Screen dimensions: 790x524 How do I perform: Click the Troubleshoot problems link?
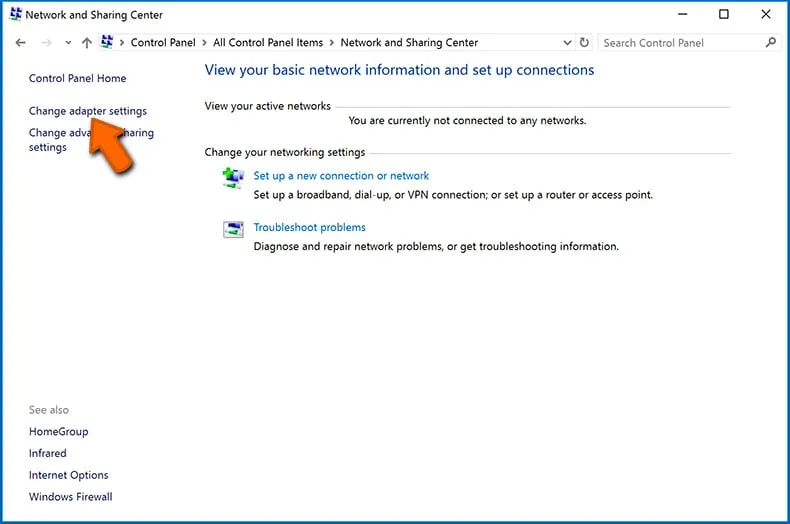[309, 227]
